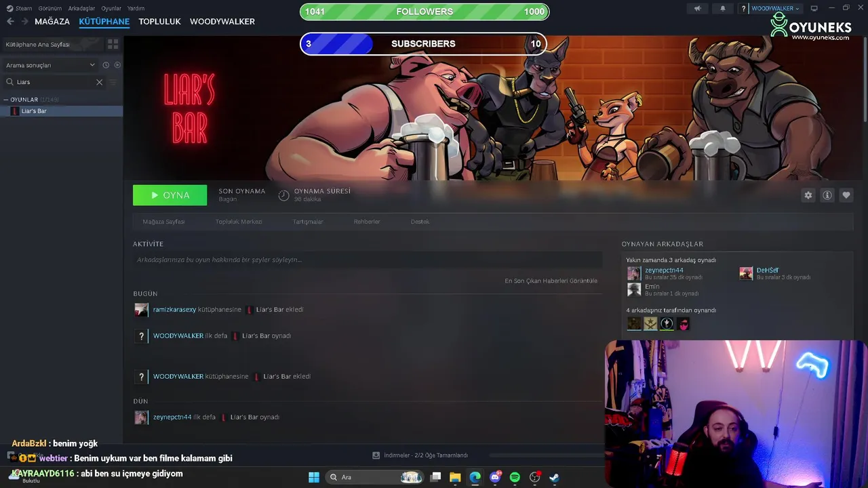The height and width of the screenshot is (488, 868).
Task: Switch library to grid view icon
Action: (x=113, y=44)
